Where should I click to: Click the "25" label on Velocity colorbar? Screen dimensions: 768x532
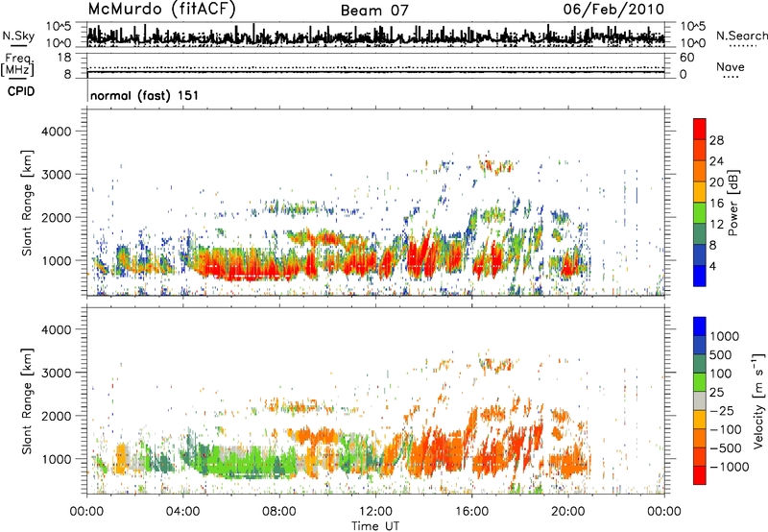point(716,393)
